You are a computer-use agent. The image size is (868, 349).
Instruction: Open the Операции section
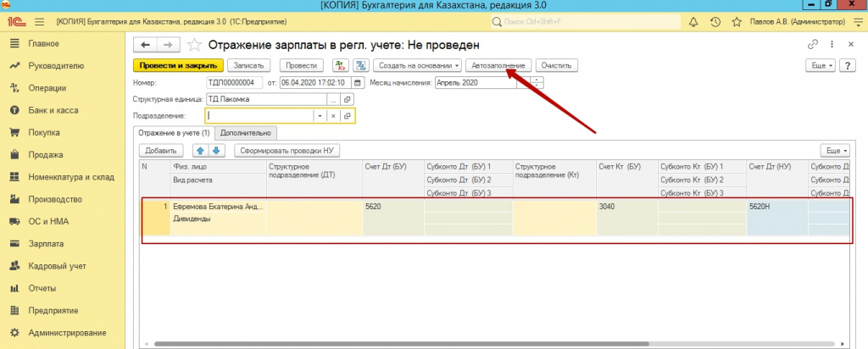pos(47,88)
